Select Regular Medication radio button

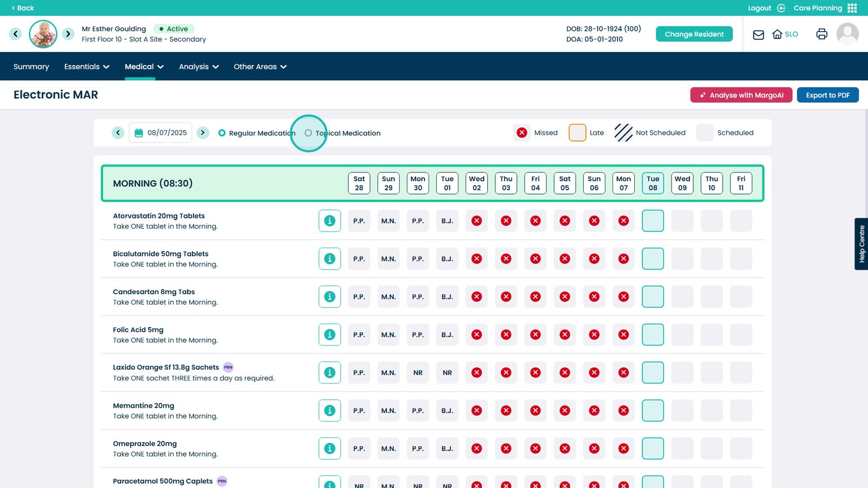pyautogui.click(x=222, y=133)
